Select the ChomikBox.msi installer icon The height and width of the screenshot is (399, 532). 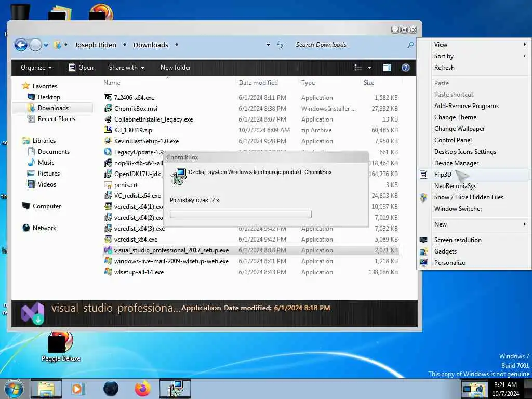coord(108,108)
